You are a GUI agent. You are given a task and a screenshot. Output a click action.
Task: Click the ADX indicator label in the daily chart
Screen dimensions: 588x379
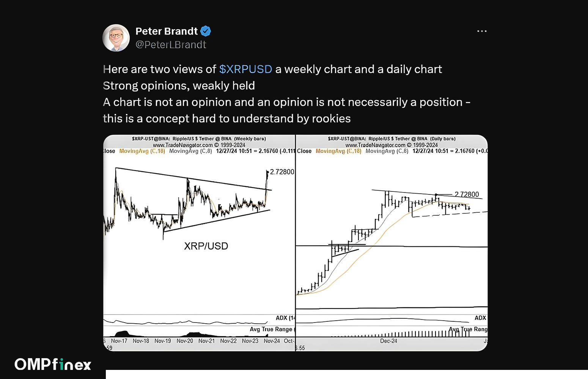tap(480, 318)
